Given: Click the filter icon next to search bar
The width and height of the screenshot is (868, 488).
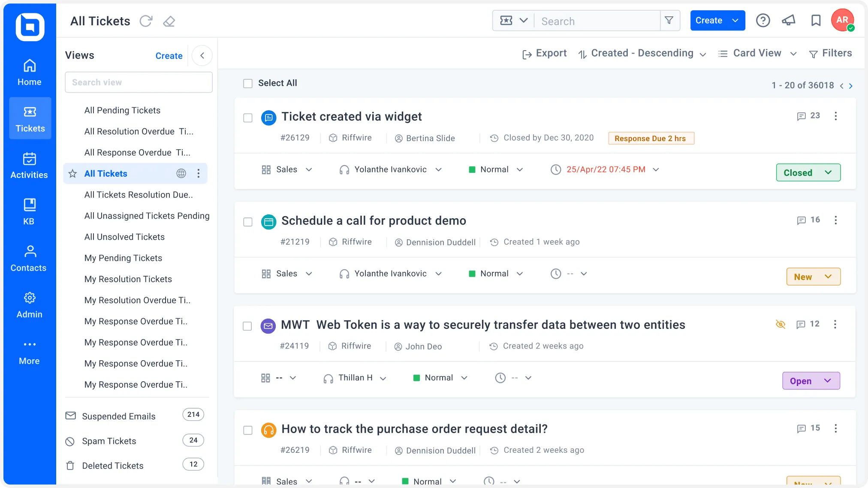Looking at the screenshot, I should click(669, 20).
